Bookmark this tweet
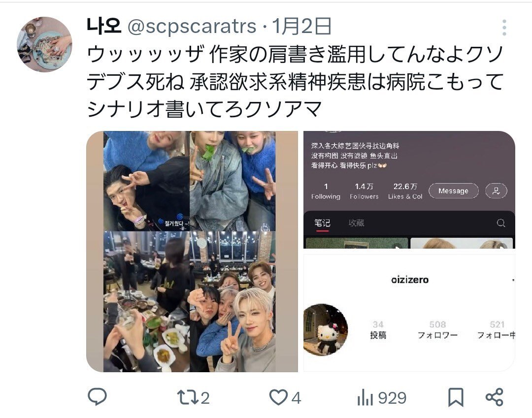This screenshot has width=532, height=418. (x=456, y=397)
